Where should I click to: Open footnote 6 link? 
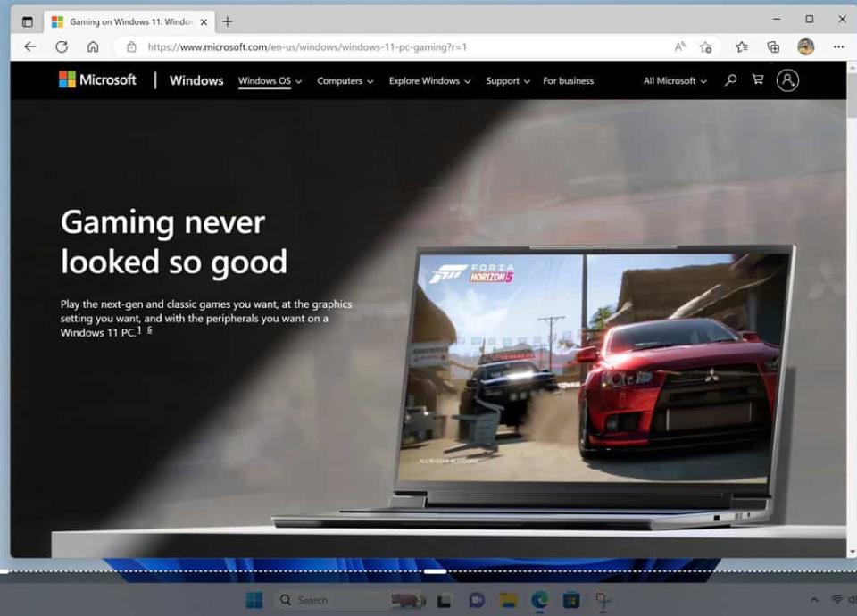click(x=149, y=330)
